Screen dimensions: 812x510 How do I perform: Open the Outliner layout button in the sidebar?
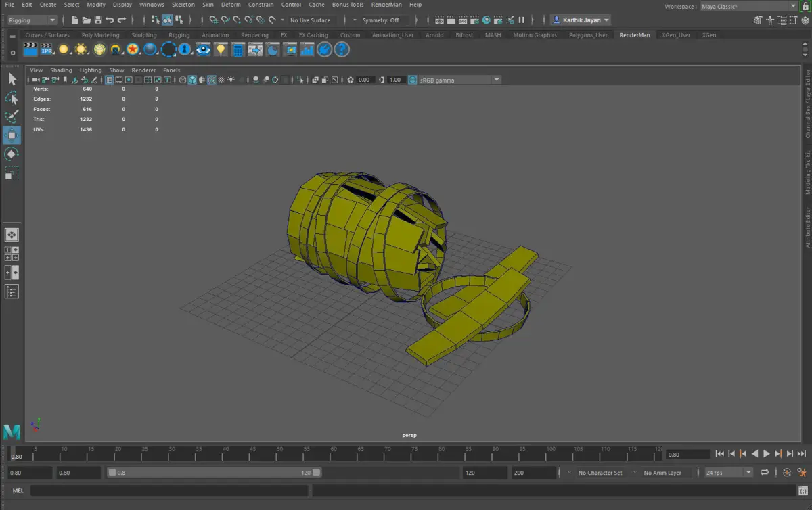(12, 292)
